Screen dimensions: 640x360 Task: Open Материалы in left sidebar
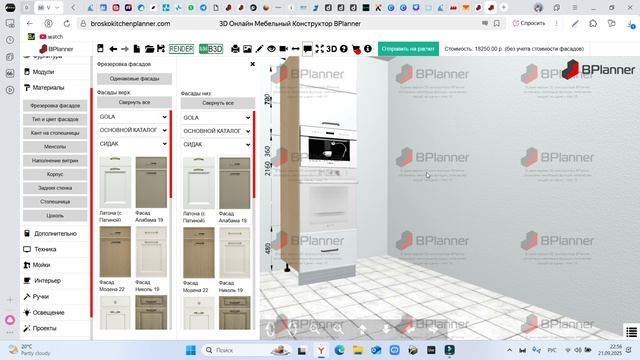[x=48, y=87]
